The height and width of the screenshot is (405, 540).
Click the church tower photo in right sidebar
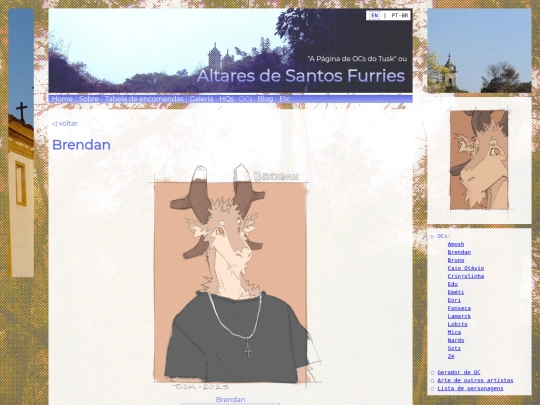479,51
